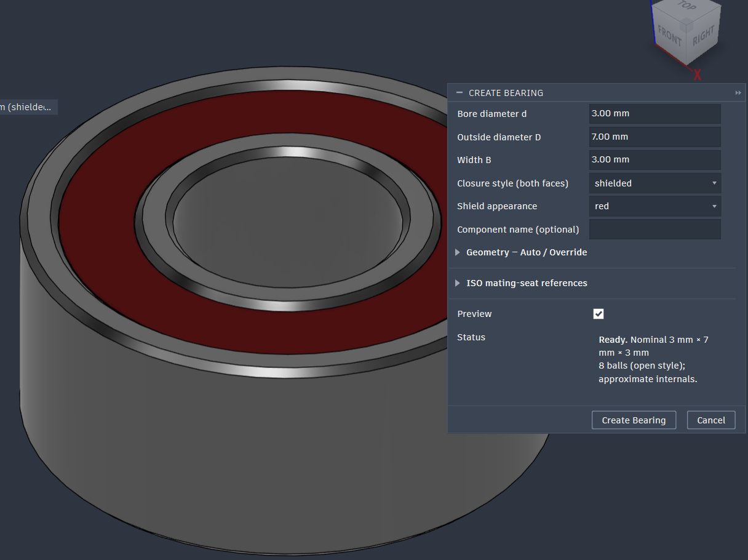Click the Component name input field
This screenshot has height=560, width=748.
(x=655, y=229)
